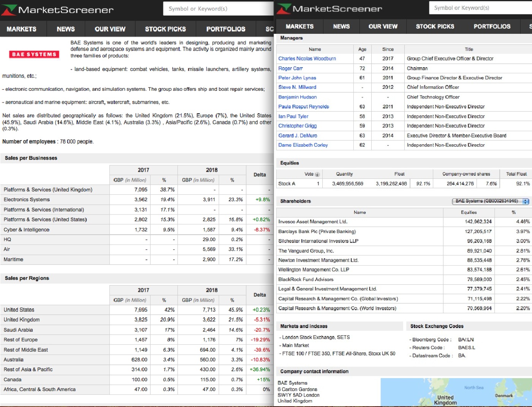The height and width of the screenshot is (407, 532).
Task: Select Silchester International Investors LLP row
Action: pos(403,241)
